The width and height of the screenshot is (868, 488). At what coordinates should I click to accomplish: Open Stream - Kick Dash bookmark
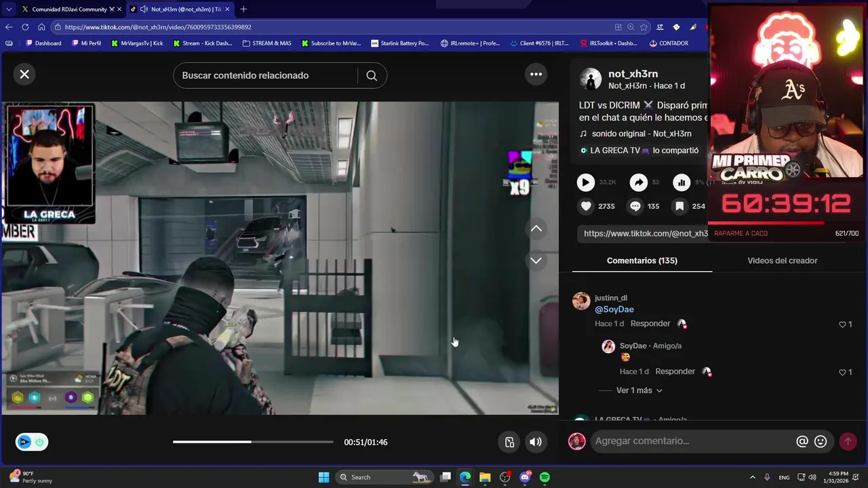coord(203,43)
